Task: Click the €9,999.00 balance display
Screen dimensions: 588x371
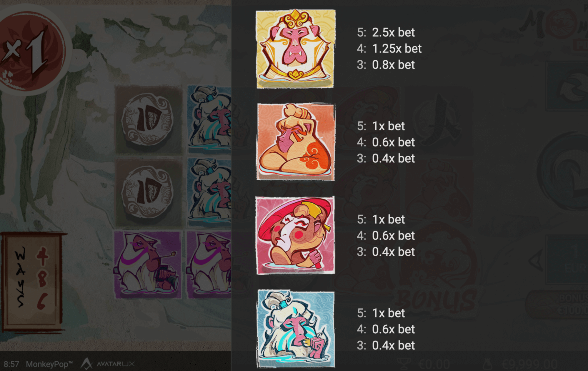Action: (x=529, y=364)
